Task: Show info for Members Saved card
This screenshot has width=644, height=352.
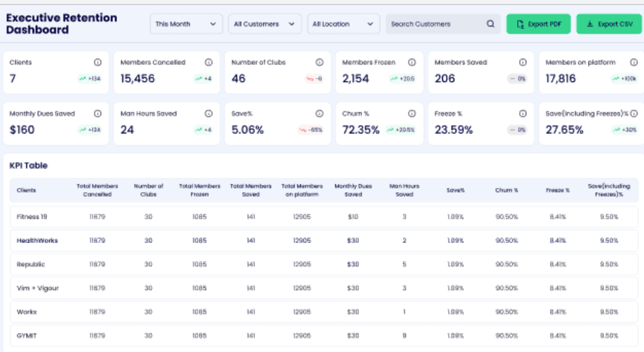Action: click(522, 63)
